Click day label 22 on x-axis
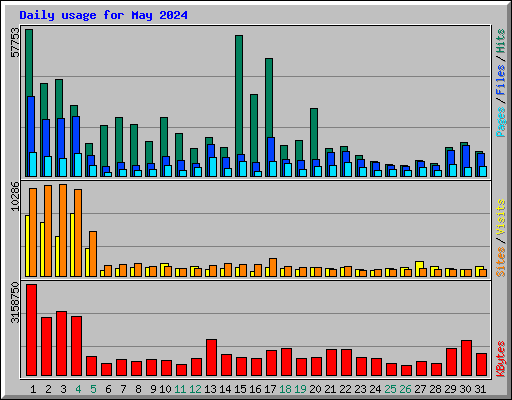 click(x=345, y=389)
